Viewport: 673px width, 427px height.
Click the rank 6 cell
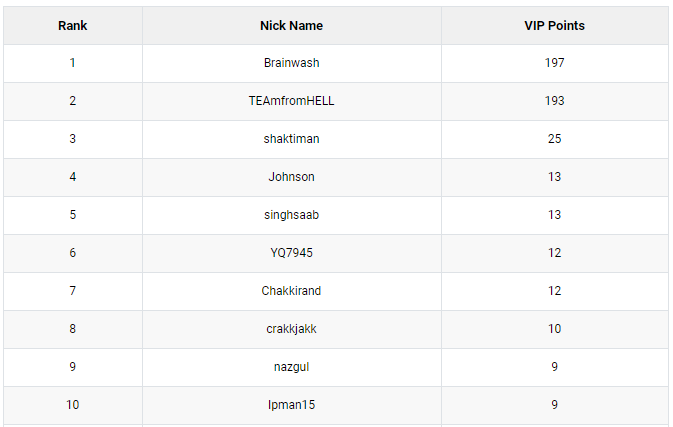point(73,253)
